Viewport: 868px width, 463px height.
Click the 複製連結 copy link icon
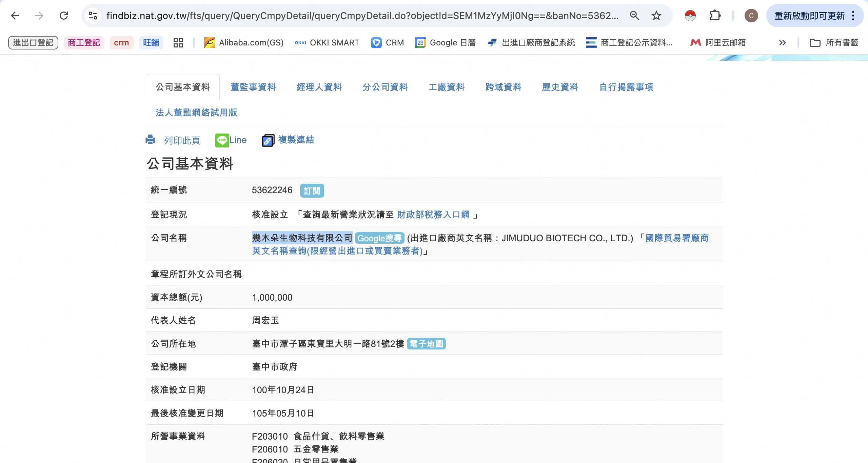pos(268,140)
